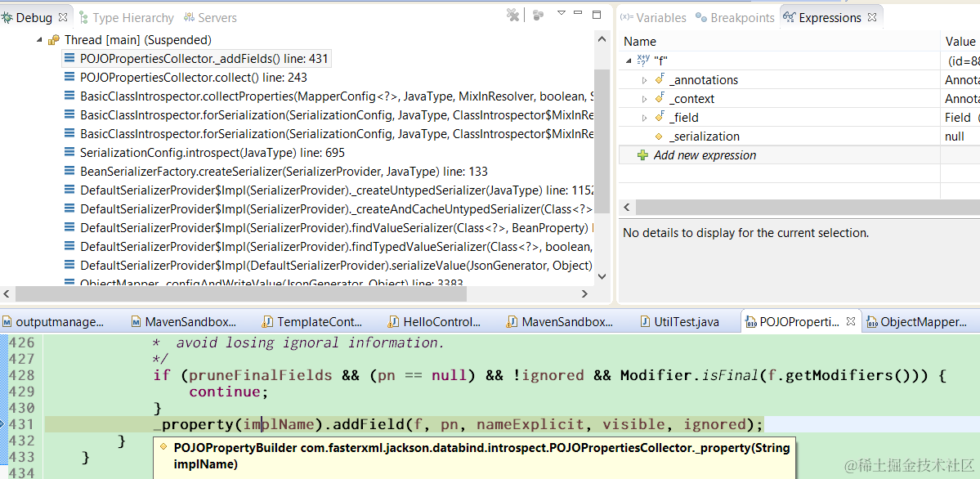This screenshot has height=479, width=980.
Task: Switch to the Debug tab
Action: coord(34,17)
